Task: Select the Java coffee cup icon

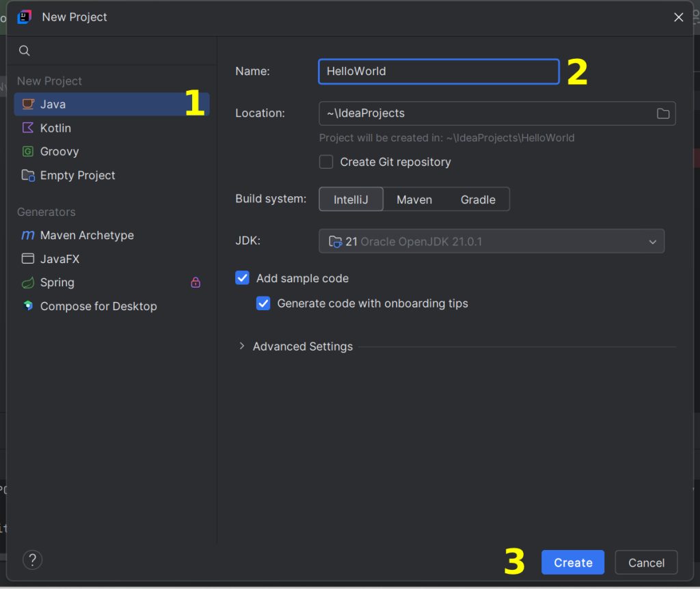Action: [x=28, y=105]
